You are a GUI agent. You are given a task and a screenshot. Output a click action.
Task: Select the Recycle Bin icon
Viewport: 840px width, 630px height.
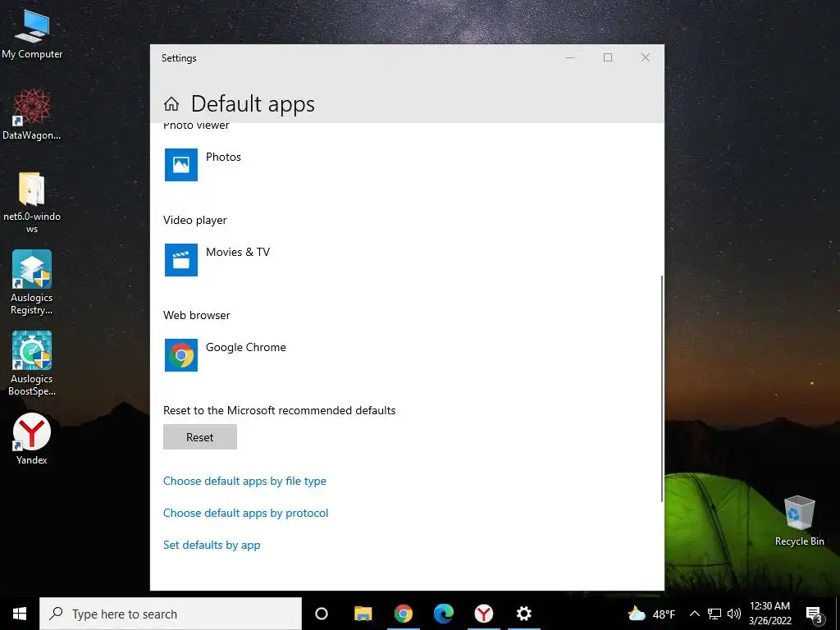tap(799, 521)
